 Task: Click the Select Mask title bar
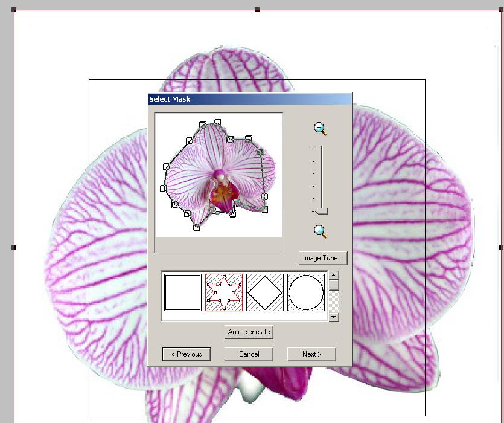(250, 99)
